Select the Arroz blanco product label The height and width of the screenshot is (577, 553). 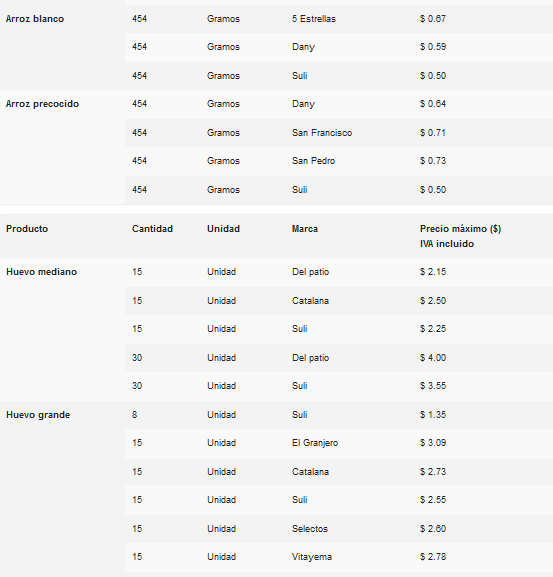tap(35, 19)
